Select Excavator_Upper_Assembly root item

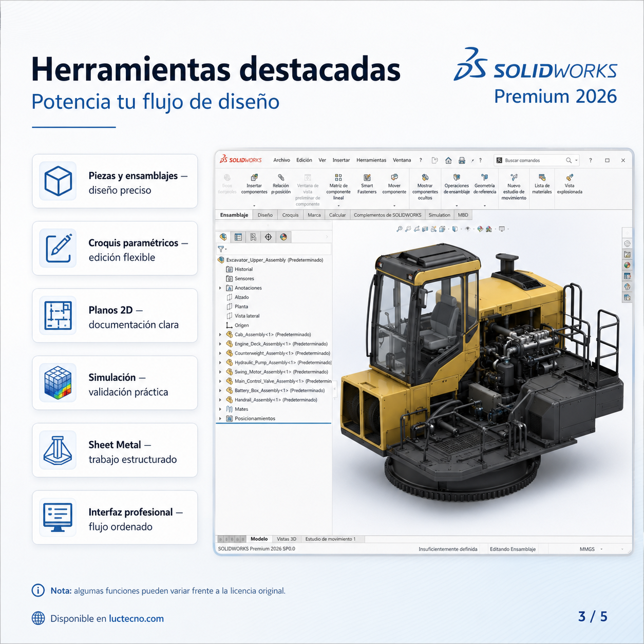point(271,260)
